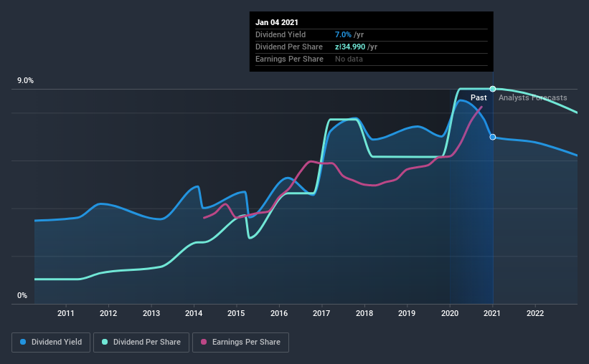589x364 pixels.
Task: Click the zł34.990 dividend per share value
Action: (350, 47)
